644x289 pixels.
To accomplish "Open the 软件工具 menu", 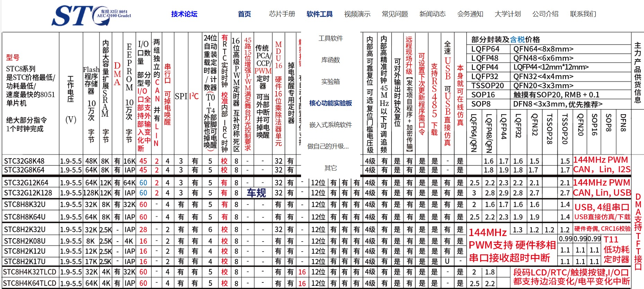I will (x=319, y=14).
